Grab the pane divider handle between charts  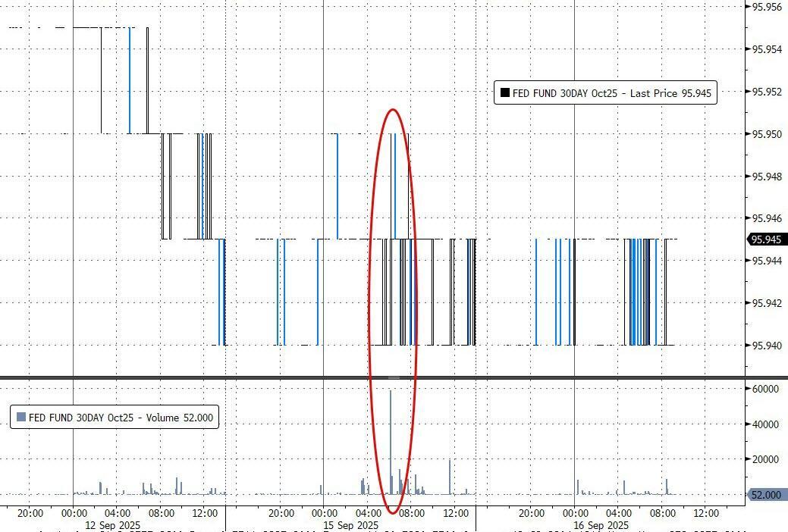point(394,377)
